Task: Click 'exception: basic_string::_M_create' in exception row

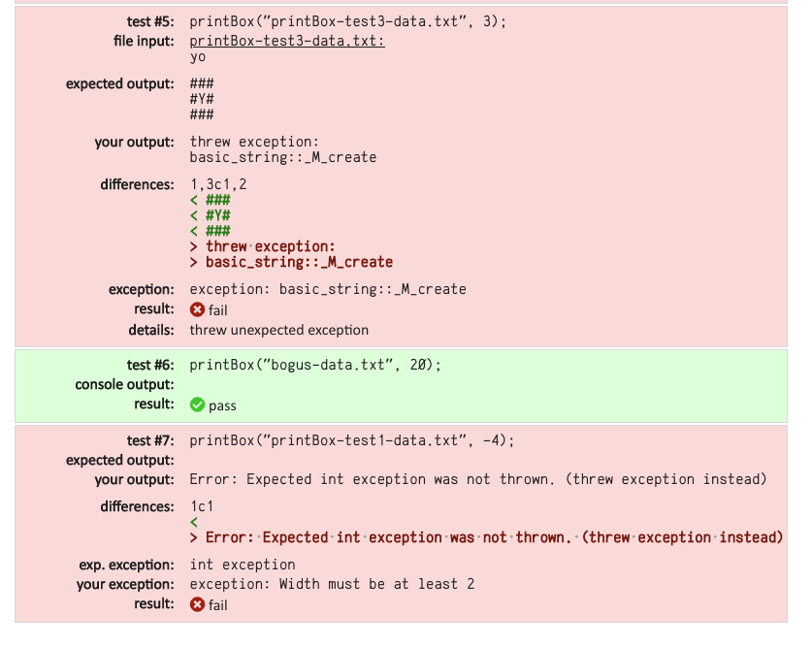Action: tap(328, 289)
